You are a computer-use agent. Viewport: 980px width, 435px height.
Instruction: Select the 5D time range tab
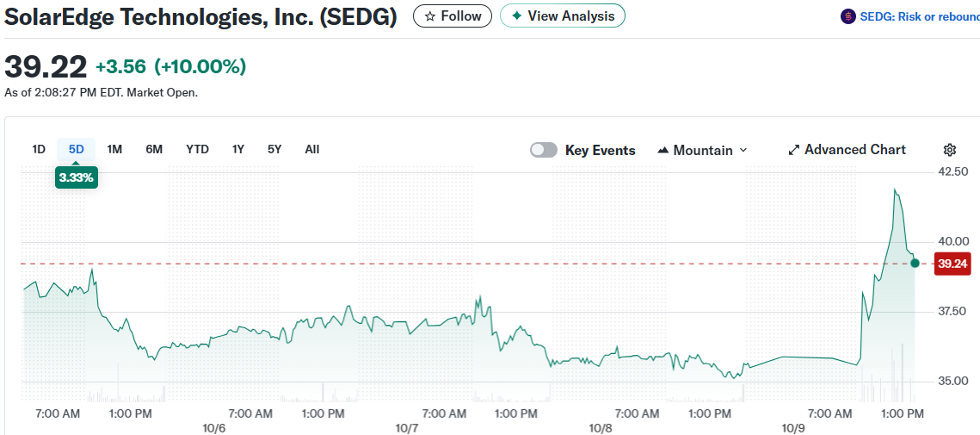pos(77,149)
